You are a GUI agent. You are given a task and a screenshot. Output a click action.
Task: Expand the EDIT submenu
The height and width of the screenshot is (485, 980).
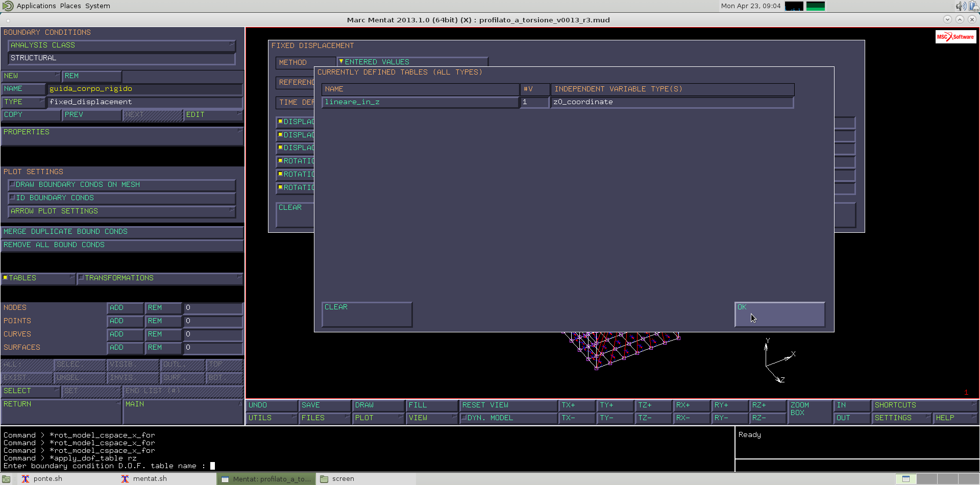coord(213,115)
